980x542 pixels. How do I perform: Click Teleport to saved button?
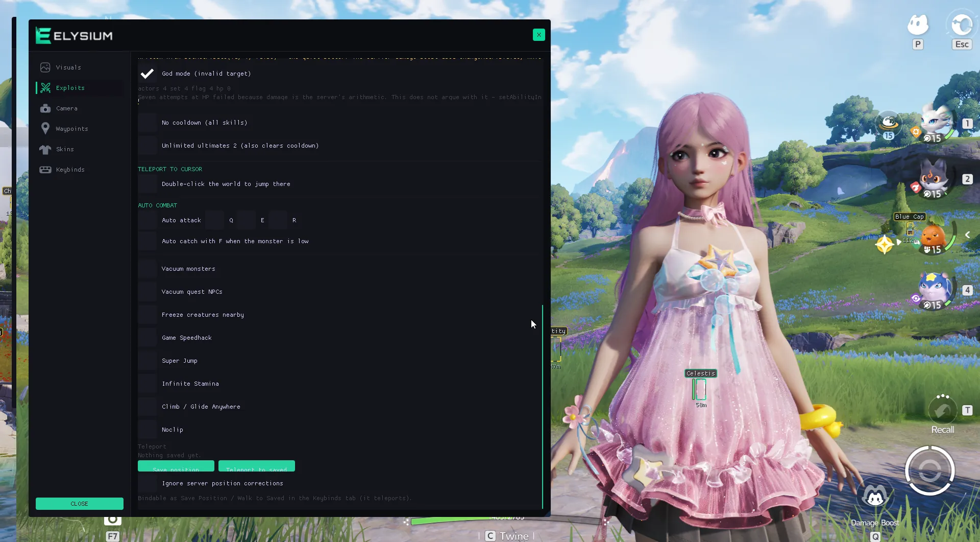(257, 466)
